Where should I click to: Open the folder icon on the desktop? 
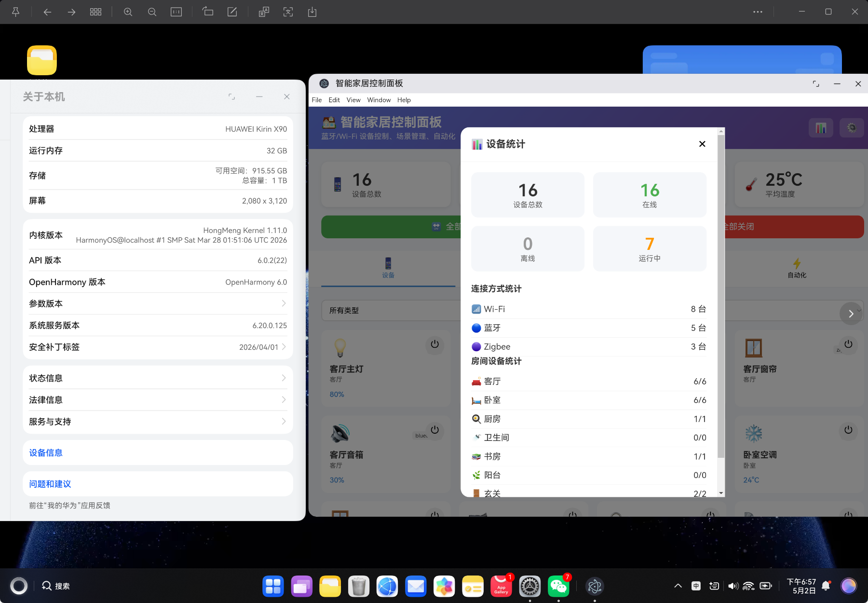42,60
